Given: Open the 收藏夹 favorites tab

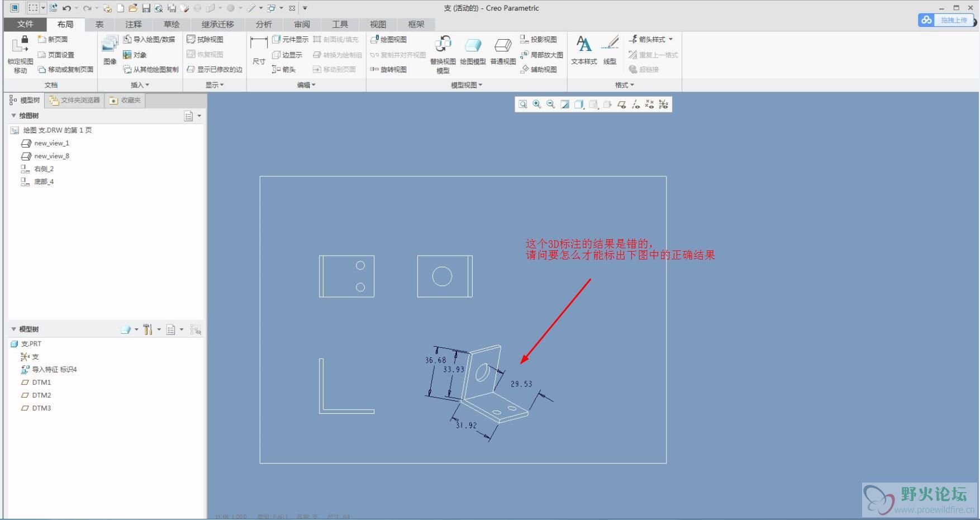Looking at the screenshot, I should tap(126, 100).
